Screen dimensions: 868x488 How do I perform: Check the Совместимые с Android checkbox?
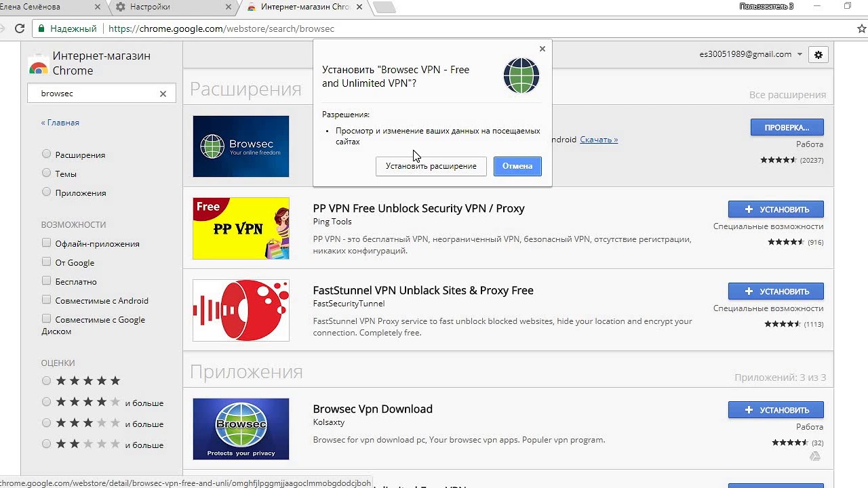tap(46, 300)
